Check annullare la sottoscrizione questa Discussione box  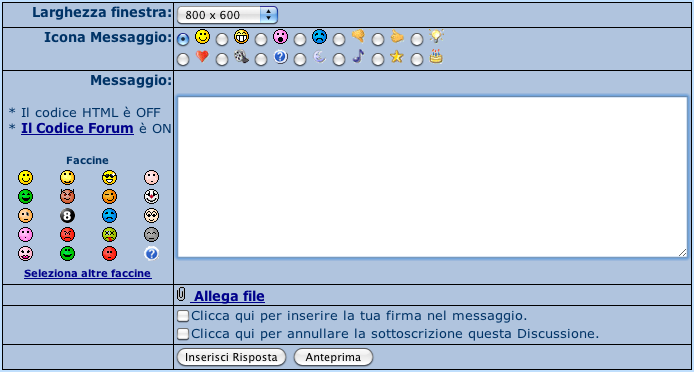[182, 333]
